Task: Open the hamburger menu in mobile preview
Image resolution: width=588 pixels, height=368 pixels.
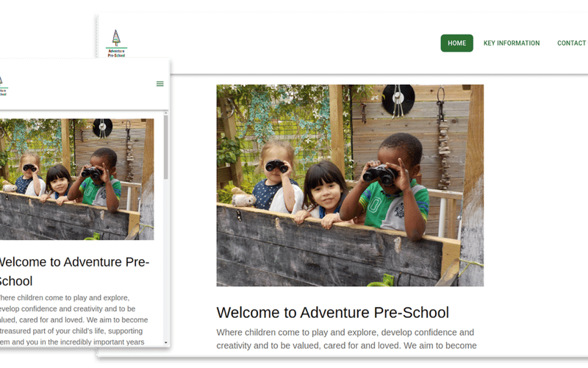Action: [x=159, y=84]
